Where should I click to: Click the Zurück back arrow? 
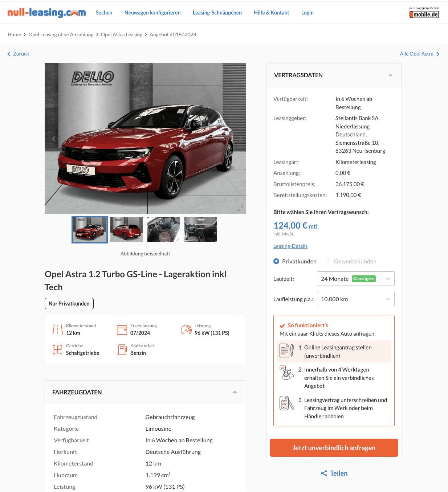coord(9,54)
